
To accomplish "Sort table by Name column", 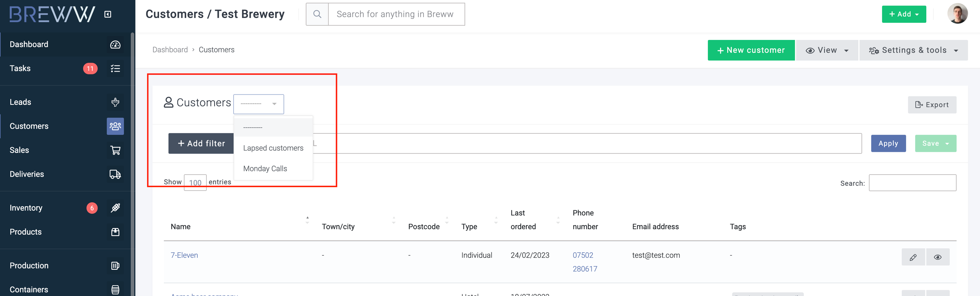I will (239, 227).
